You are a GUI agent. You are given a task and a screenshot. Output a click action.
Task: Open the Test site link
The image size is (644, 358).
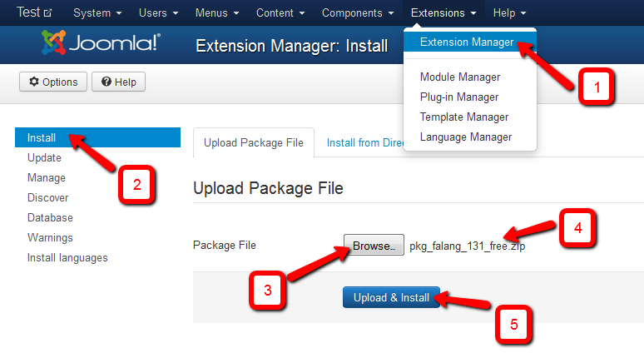pos(34,12)
